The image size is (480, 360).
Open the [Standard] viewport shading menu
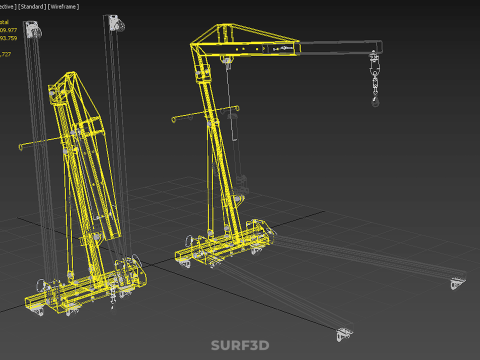[x=32, y=7]
